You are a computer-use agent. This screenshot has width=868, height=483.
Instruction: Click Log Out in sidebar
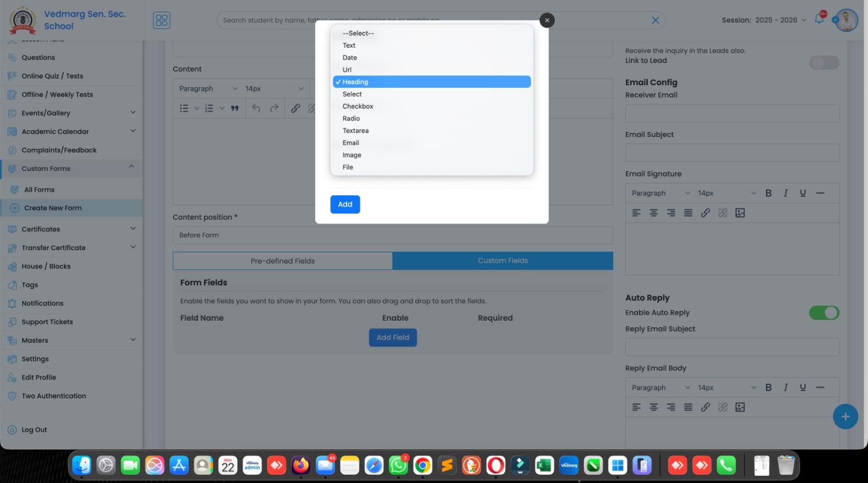pos(34,430)
